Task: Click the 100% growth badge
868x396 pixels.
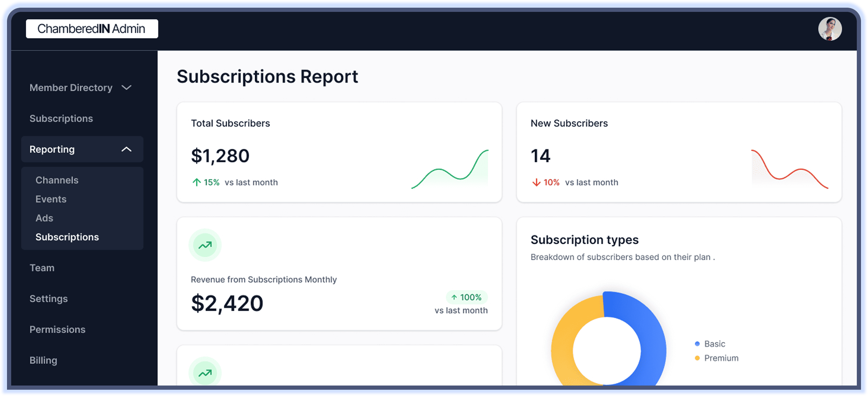Action: click(x=466, y=297)
